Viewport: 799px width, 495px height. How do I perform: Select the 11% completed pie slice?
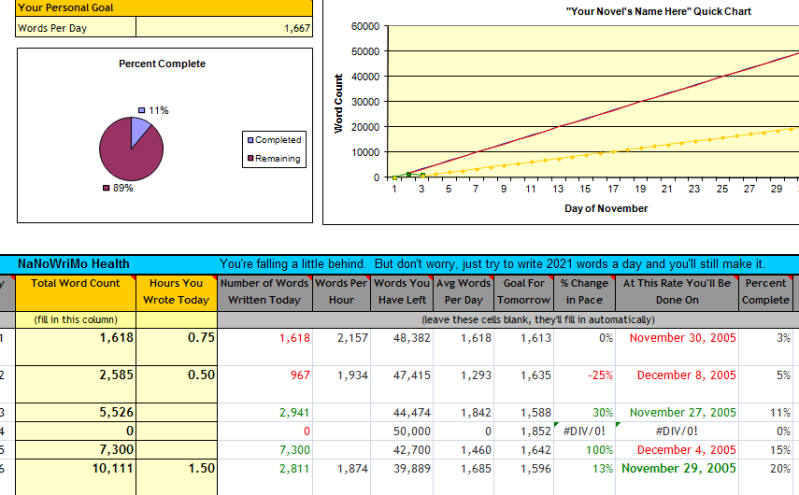[x=141, y=128]
